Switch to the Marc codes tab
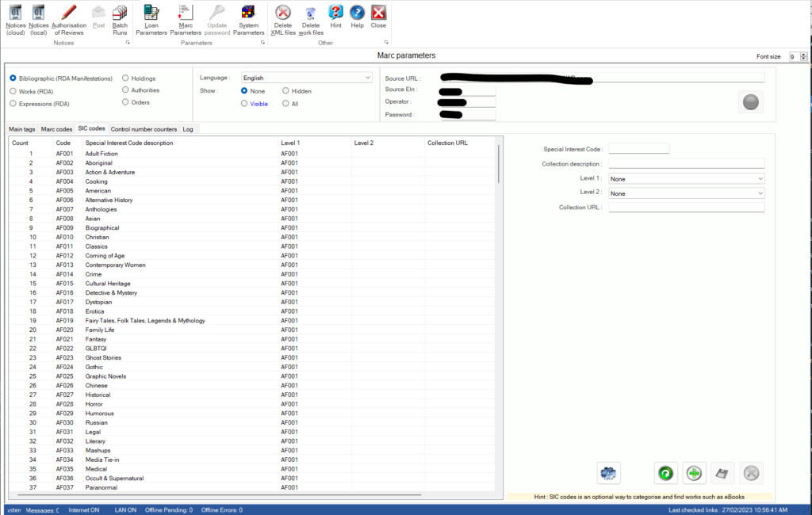Viewport: 812px width, 515px height. [x=56, y=128]
